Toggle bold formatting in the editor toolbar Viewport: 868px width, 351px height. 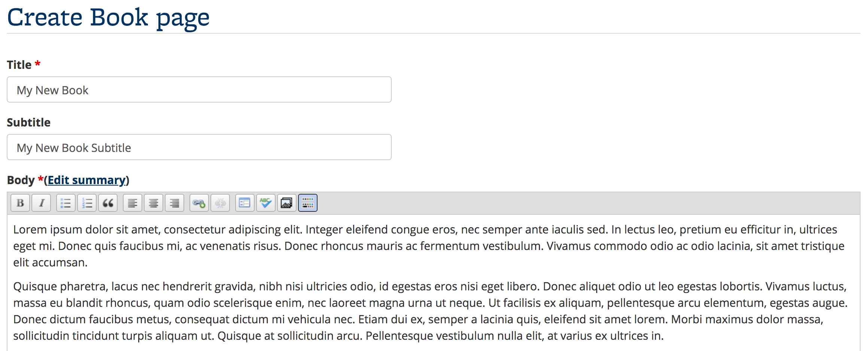pyautogui.click(x=20, y=203)
